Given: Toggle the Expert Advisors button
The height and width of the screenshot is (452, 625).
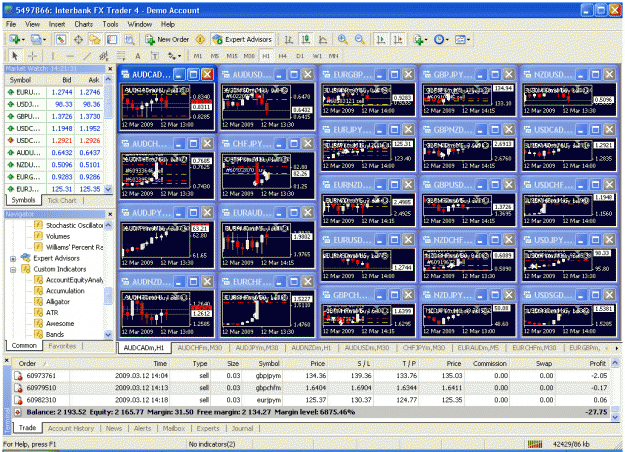Looking at the screenshot, I should [x=242, y=39].
